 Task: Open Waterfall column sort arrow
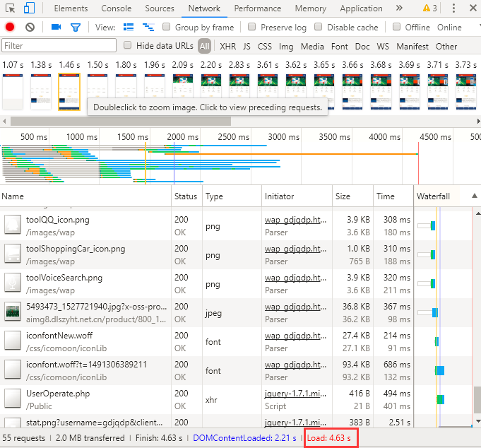coord(474,196)
